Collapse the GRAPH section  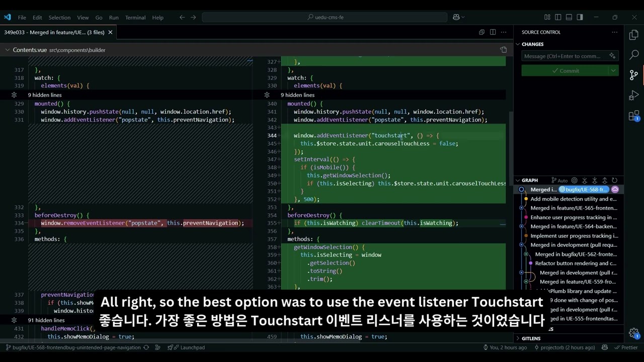pyautogui.click(x=518, y=180)
